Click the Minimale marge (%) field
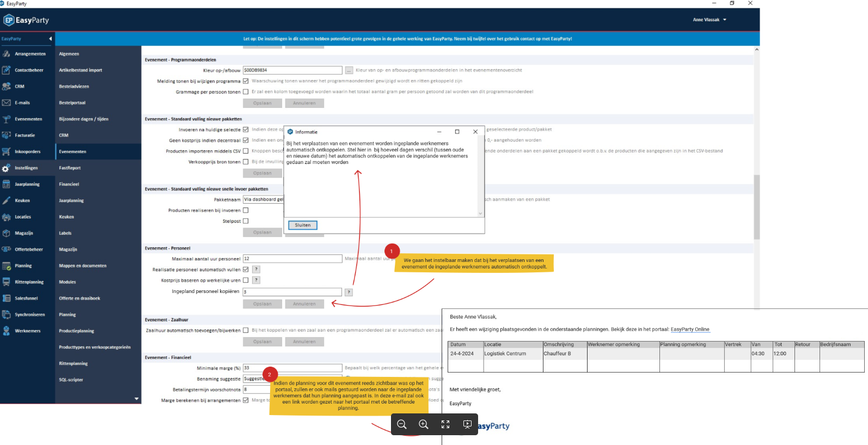 click(292, 368)
